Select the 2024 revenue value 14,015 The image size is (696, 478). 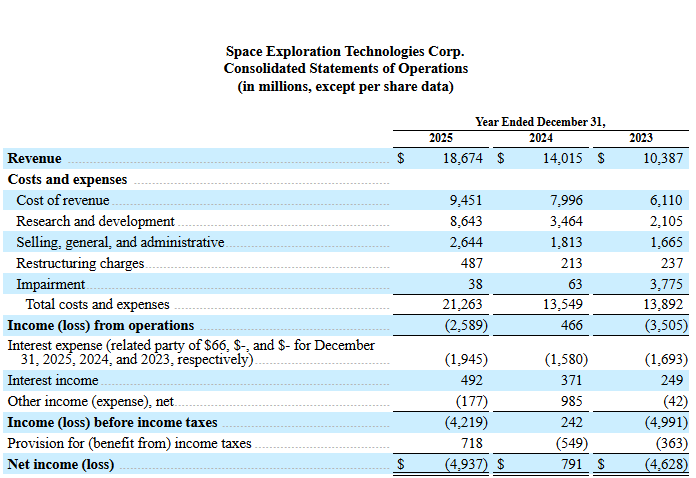tap(562, 158)
